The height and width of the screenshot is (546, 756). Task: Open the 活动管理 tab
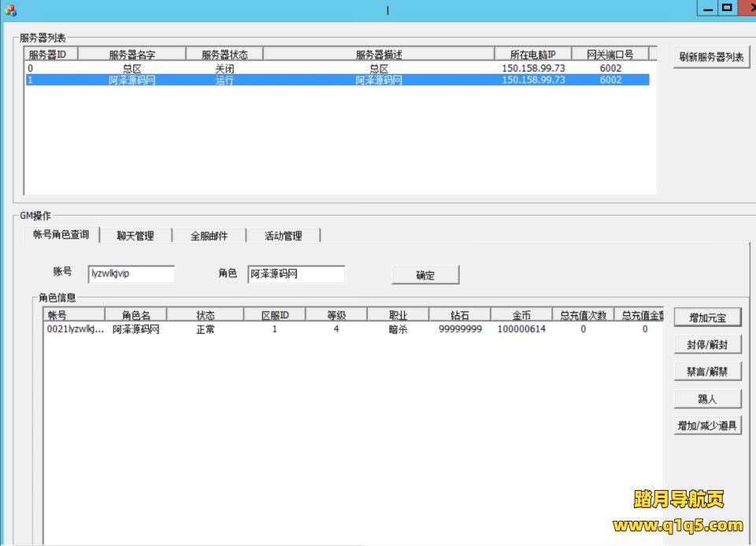[x=283, y=236]
